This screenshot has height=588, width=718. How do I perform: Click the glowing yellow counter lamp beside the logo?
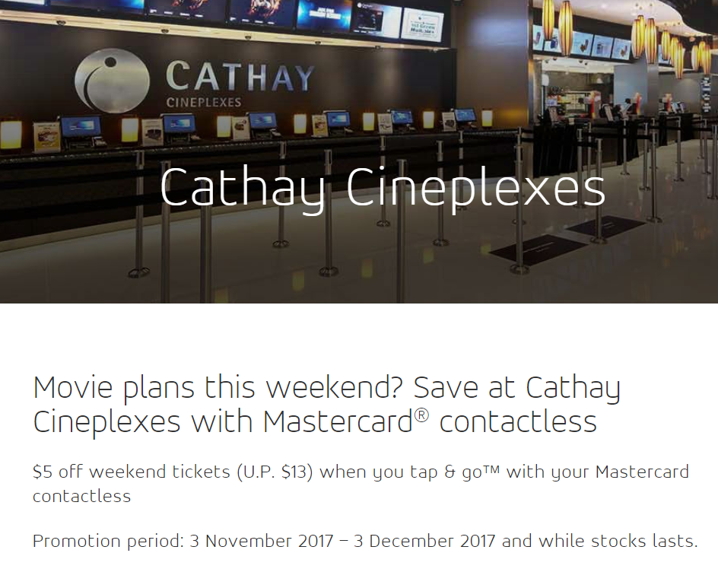click(x=129, y=129)
